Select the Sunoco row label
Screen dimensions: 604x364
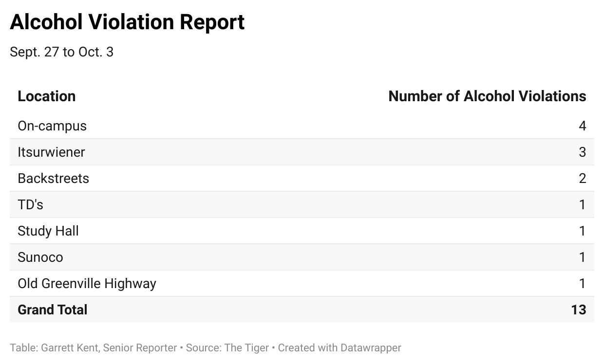coord(40,257)
